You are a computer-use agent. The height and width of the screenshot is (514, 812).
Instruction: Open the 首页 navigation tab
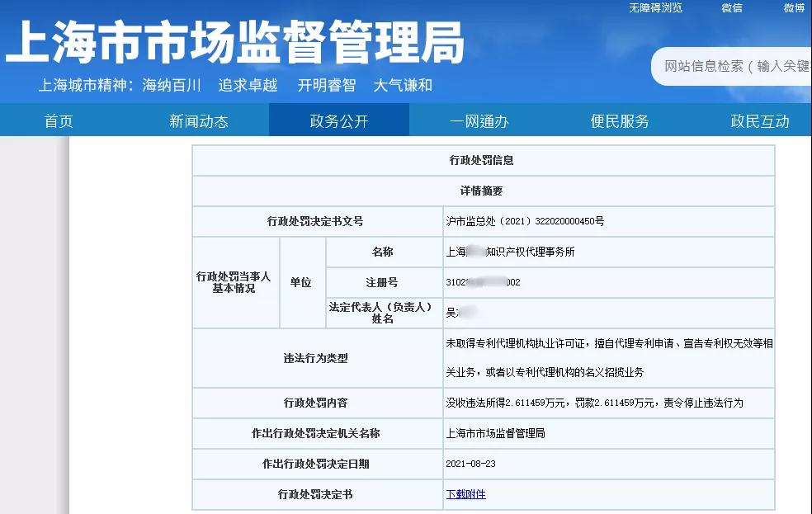point(59,121)
